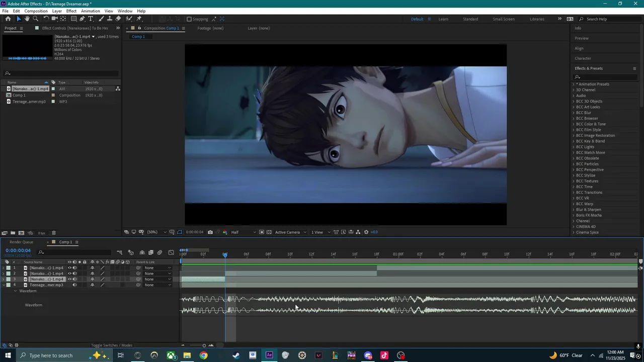The width and height of the screenshot is (644, 362).
Task: Select the Rotation tool
Action: 46,19
